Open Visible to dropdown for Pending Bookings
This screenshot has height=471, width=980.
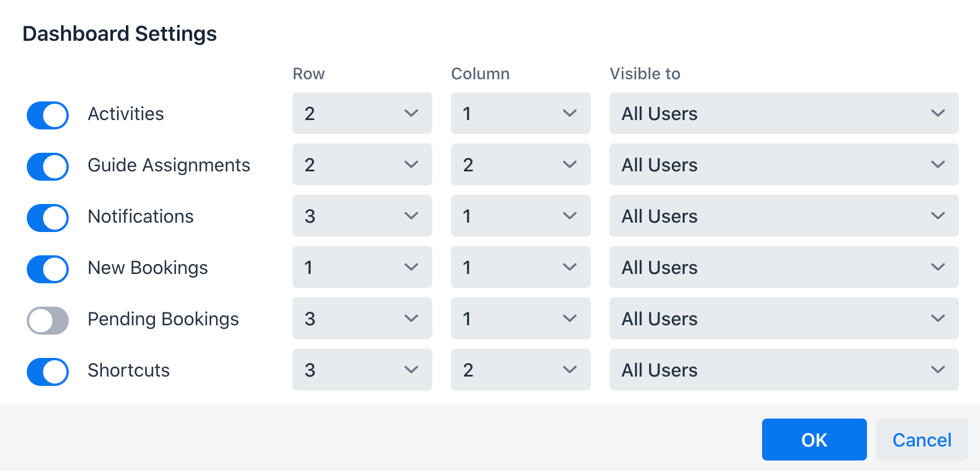[784, 318]
